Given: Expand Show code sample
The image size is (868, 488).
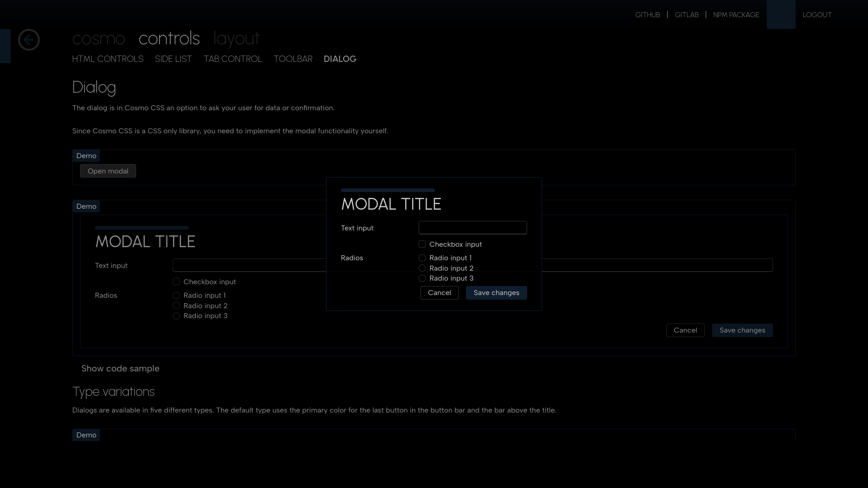Looking at the screenshot, I should pyautogui.click(x=120, y=369).
